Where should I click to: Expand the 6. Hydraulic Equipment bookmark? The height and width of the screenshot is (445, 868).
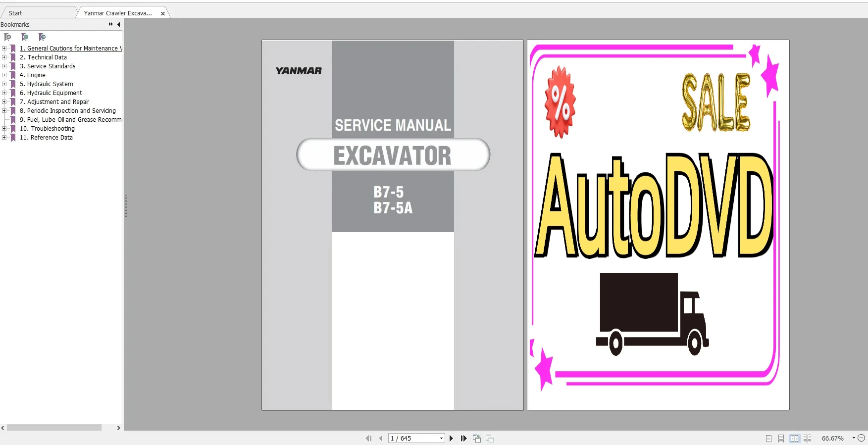4,93
